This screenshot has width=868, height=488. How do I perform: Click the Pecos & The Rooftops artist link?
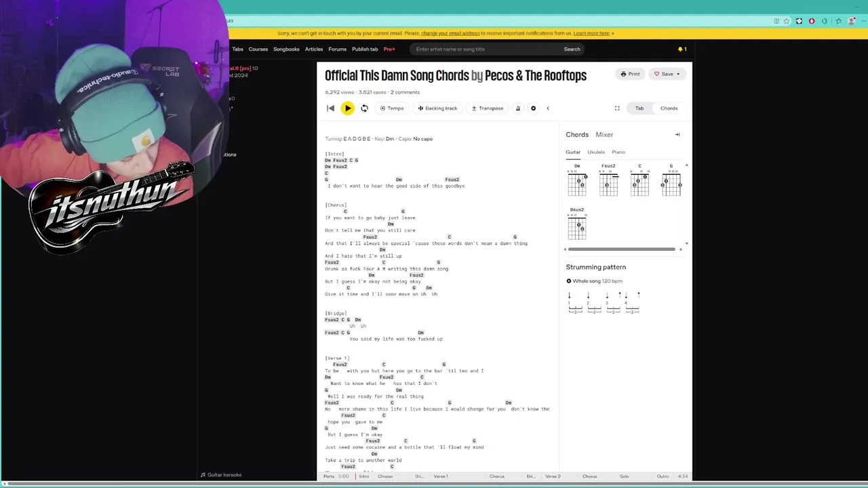[536, 75]
